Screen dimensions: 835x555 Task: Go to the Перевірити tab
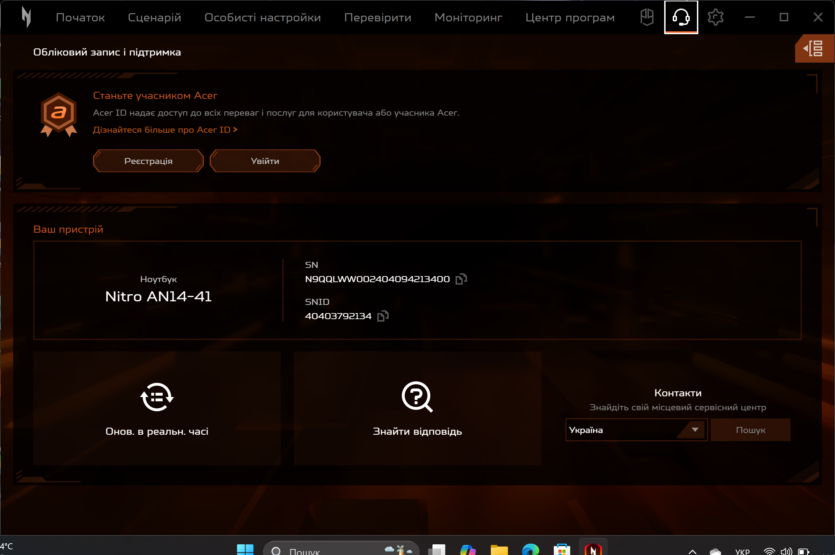point(378,18)
